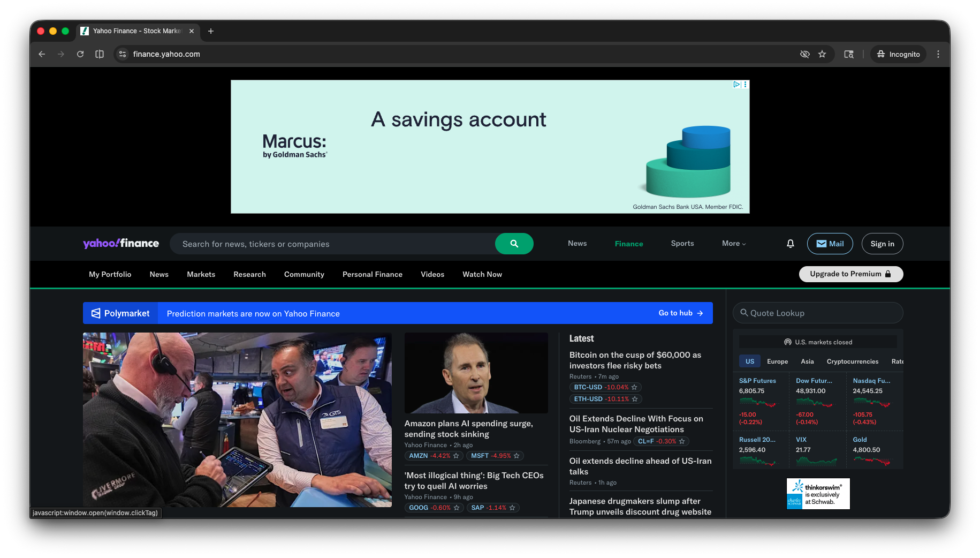Bookmark the page using the address bar star
Viewport: 980px width, 558px height.
[x=823, y=54]
